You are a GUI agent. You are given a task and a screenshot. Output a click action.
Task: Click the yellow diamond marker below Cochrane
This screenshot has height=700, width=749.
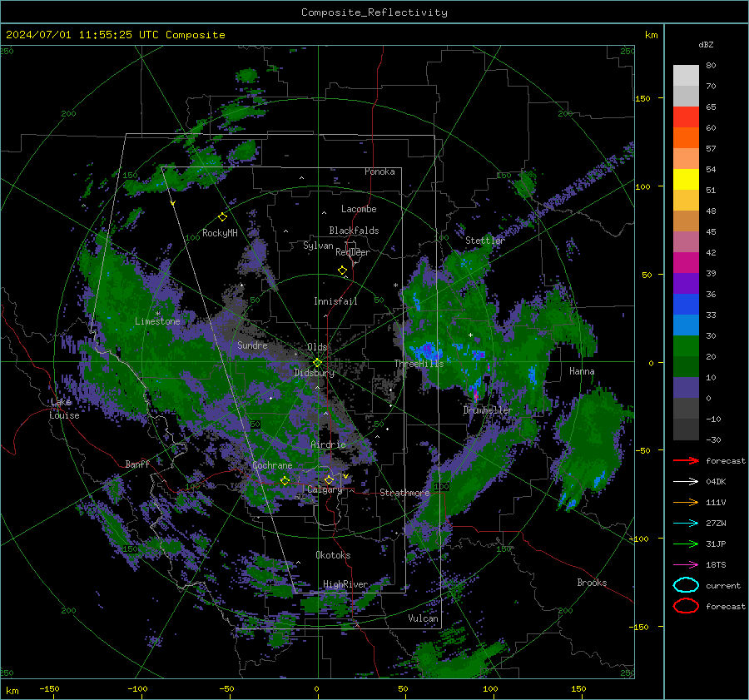coord(285,480)
